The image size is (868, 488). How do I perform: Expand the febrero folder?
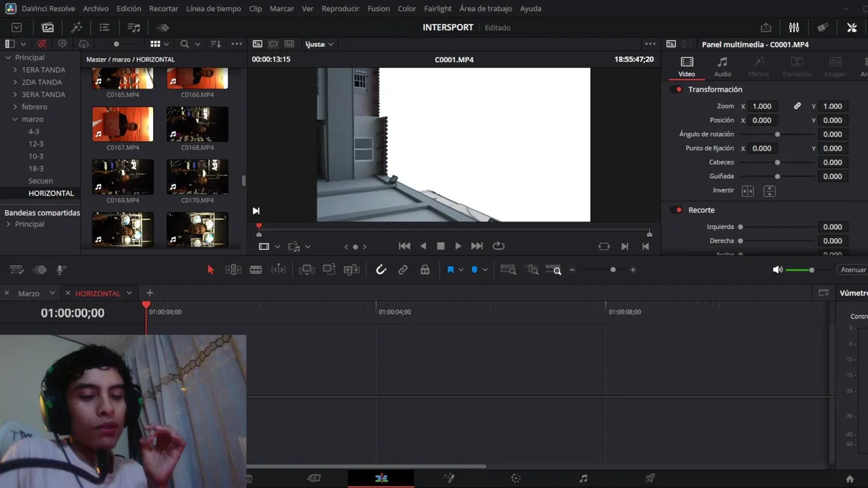point(15,106)
